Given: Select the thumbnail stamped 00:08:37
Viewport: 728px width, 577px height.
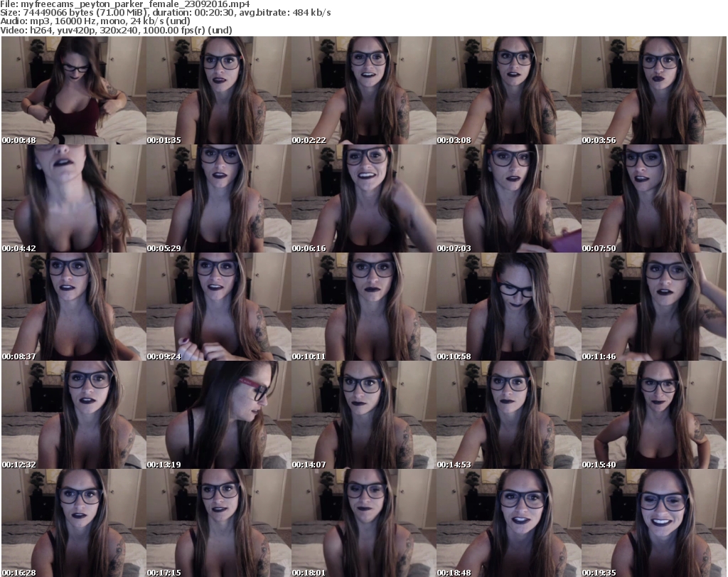Looking at the screenshot, I should coord(74,307).
